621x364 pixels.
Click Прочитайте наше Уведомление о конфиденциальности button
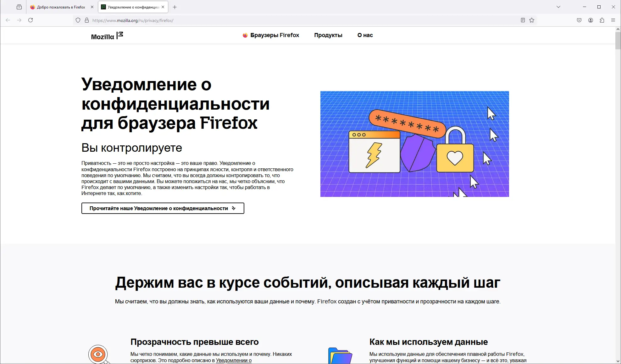[x=163, y=208]
